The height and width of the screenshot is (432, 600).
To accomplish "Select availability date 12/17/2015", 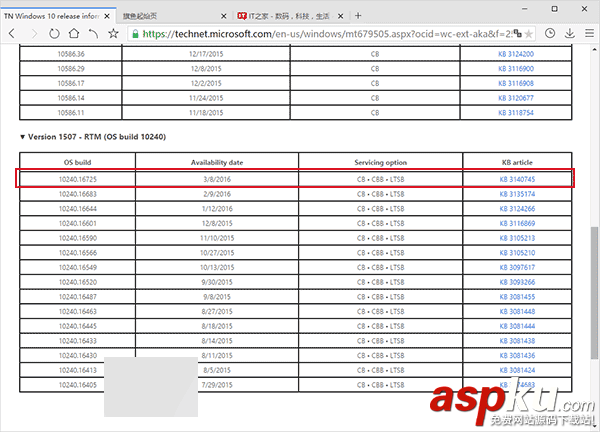I will point(206,54).
